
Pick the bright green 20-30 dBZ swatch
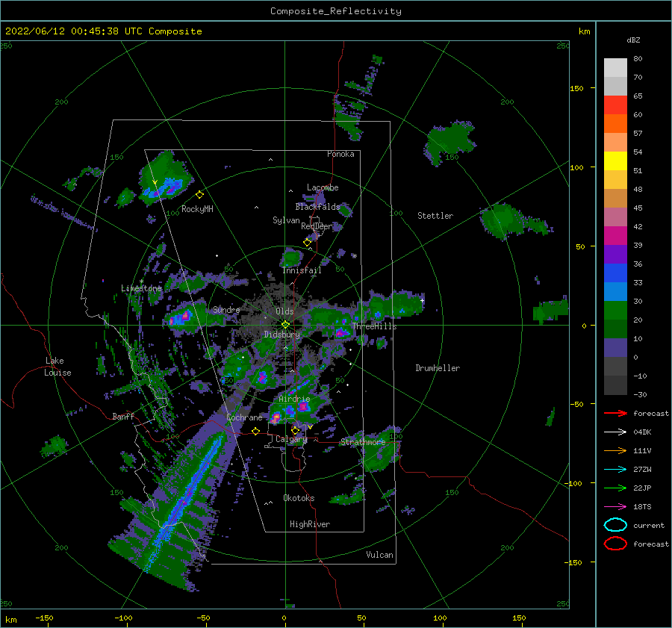(x=615, y=311)
